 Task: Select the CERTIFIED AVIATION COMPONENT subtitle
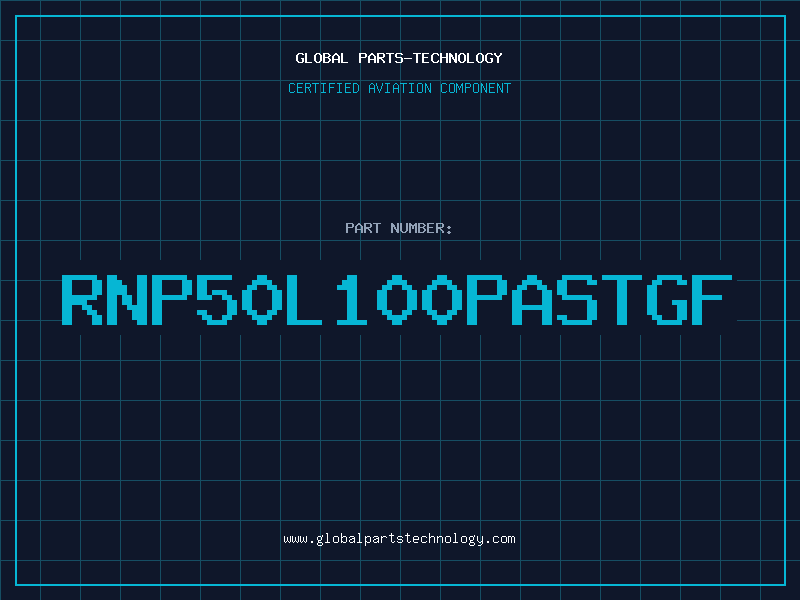click(x=399, y=88)
